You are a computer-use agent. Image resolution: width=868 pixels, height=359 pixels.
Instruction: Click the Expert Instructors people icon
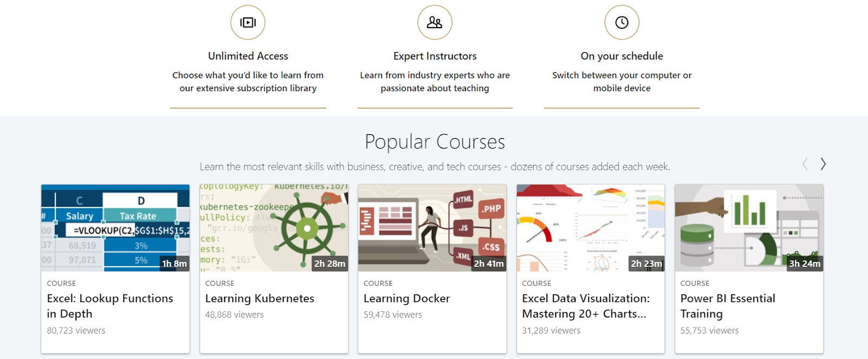coord(435,22)
